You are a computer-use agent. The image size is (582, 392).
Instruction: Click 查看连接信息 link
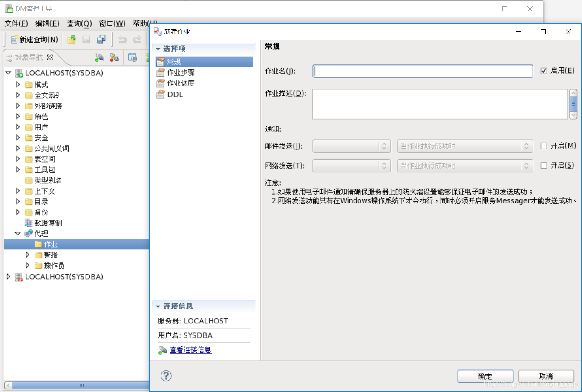click(x=190, y=350)
